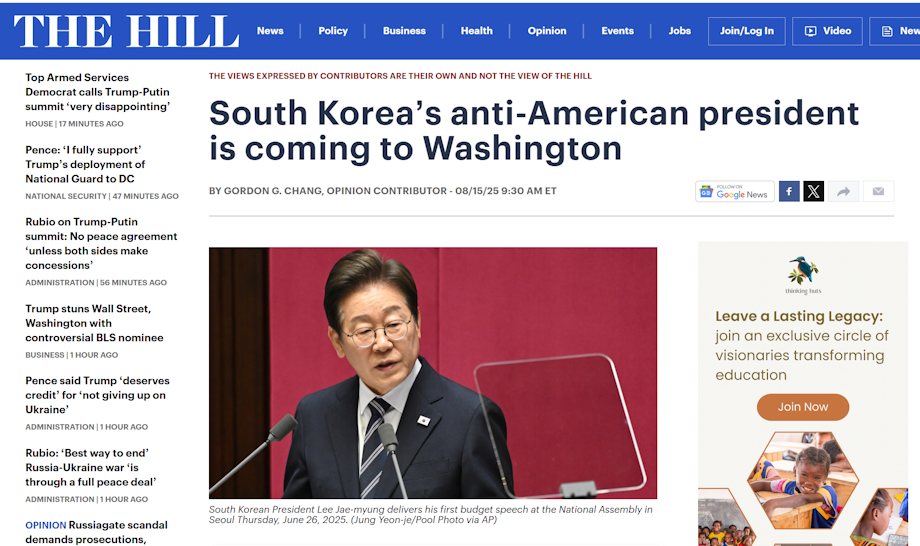Share article on X icon
The width and height of the screenshot is (920, 546).
point(813,191)
